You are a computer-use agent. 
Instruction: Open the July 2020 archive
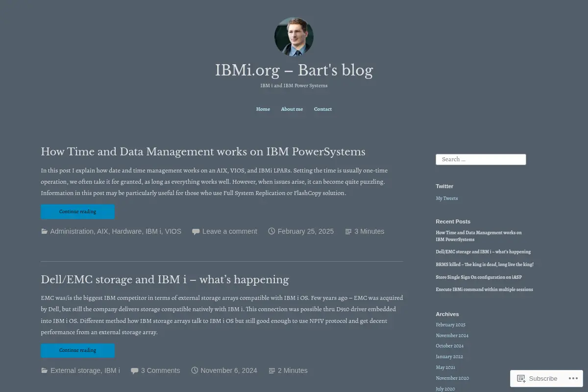(x=445, y=389)
